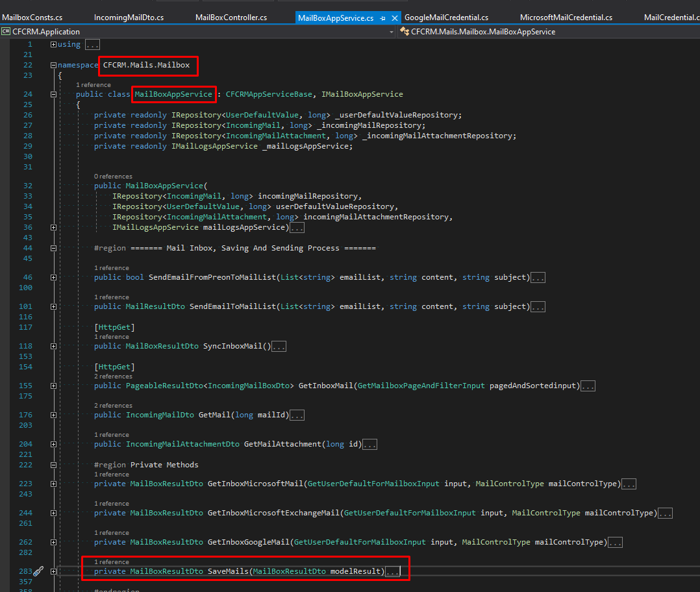Open the 1 reference lens above MailBoxAppService class
Viewport: 700px width, 592px height.
pos(94,85)
